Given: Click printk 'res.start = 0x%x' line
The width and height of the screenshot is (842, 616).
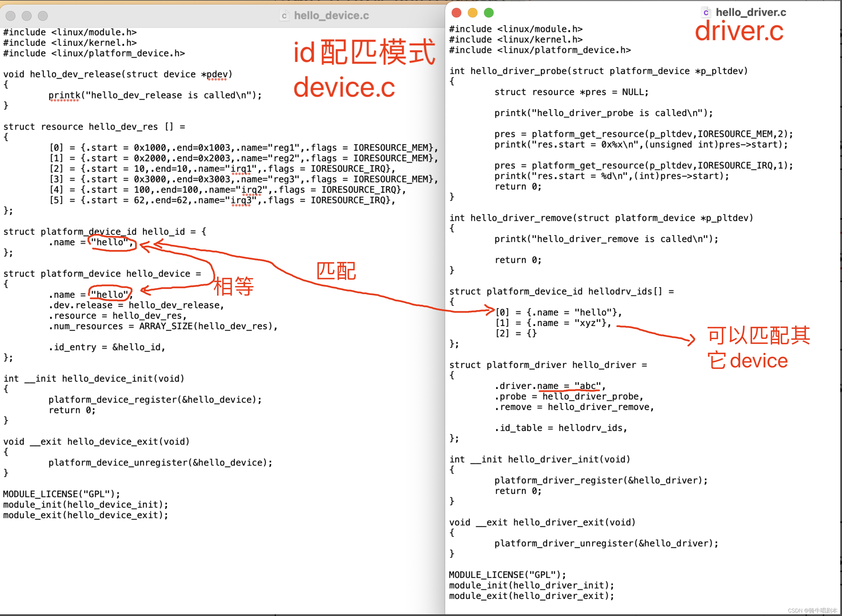Looking at the screenshot, I should [x=641, y=144].
